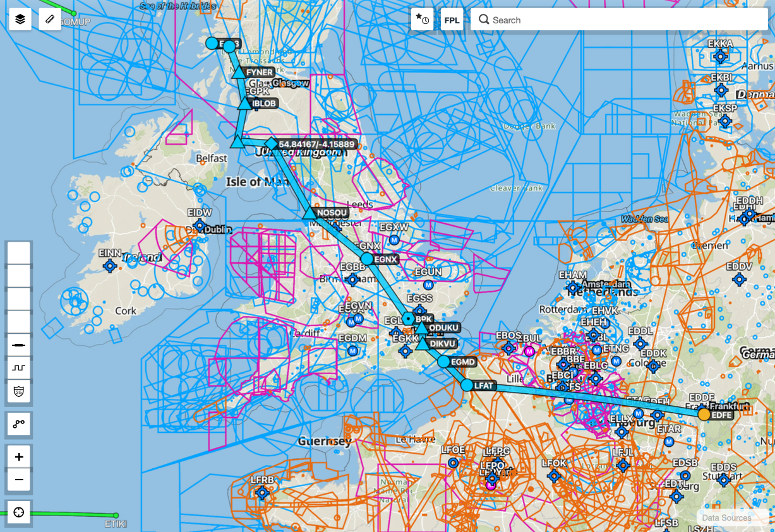Click the EIDW Dublin airport symbol
The image size is (775, 532).
pyautogui.click(x=200, y=225)
